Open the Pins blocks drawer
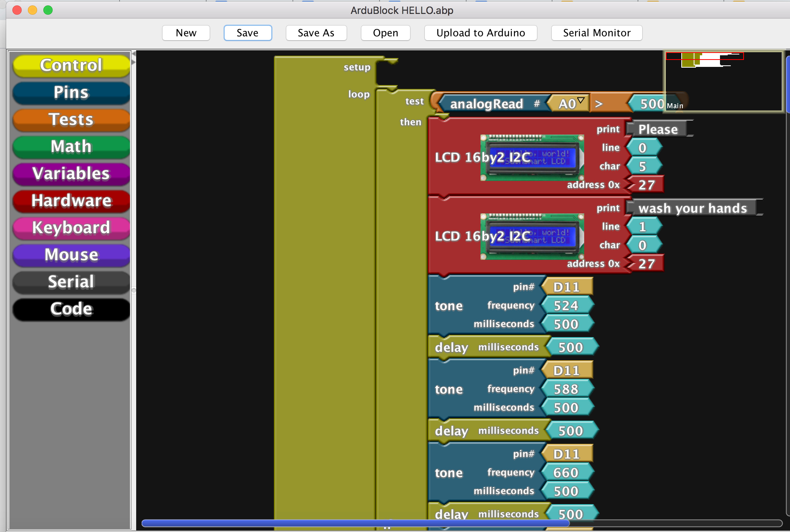790x532 pixels. click(x=71, y=92)
